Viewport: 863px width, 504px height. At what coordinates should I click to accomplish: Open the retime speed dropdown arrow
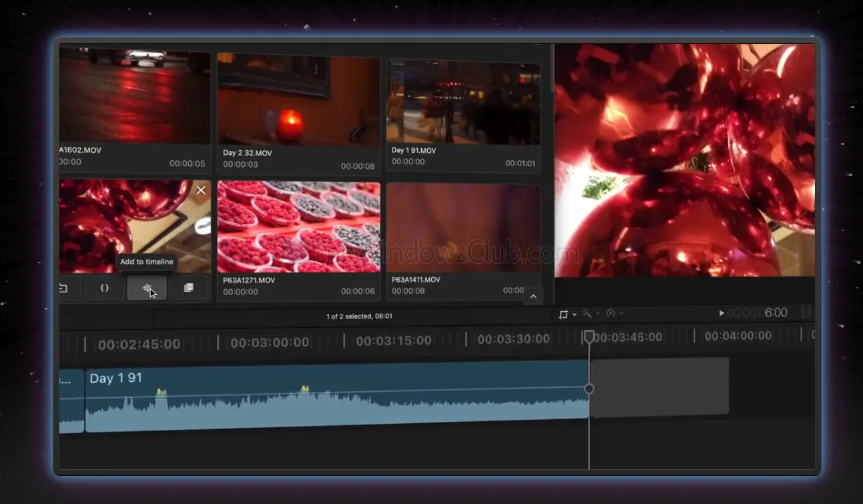pyautogui.click(x=621, y=314)
